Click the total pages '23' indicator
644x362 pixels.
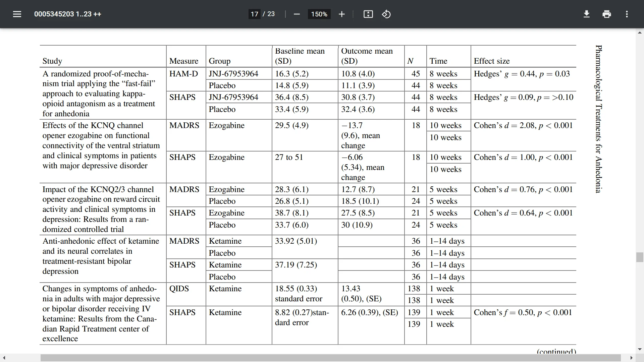(271, 14)
